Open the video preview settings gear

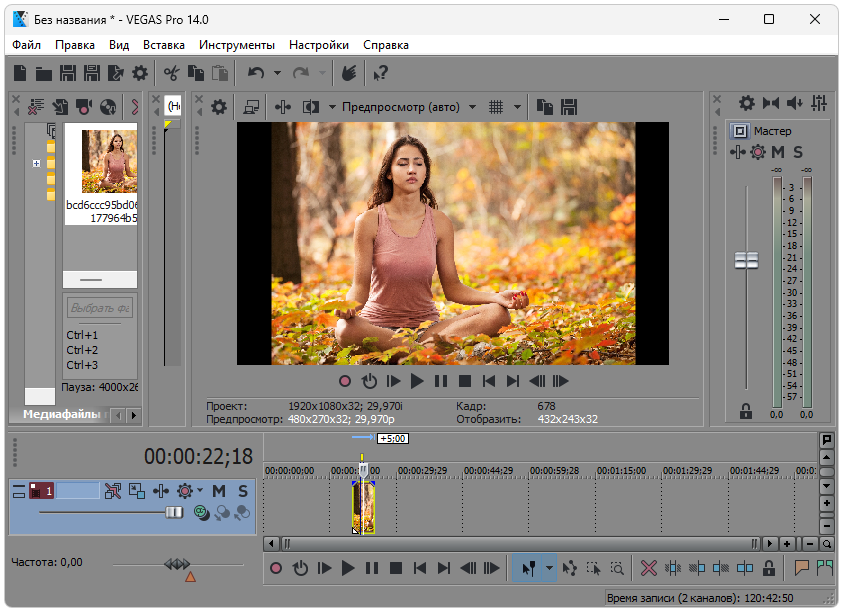pyautogui.click(x=219, y=106)
